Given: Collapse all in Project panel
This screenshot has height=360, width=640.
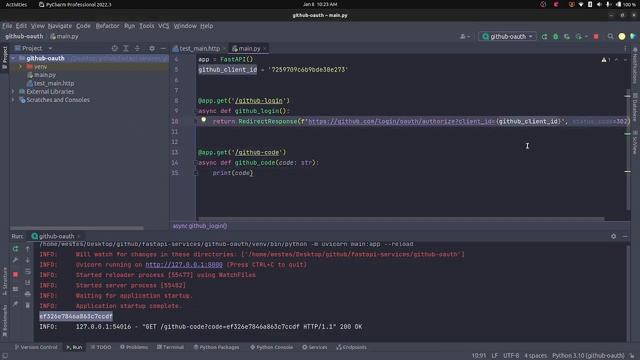Looking at the screenshot, I should click(137, 48).
